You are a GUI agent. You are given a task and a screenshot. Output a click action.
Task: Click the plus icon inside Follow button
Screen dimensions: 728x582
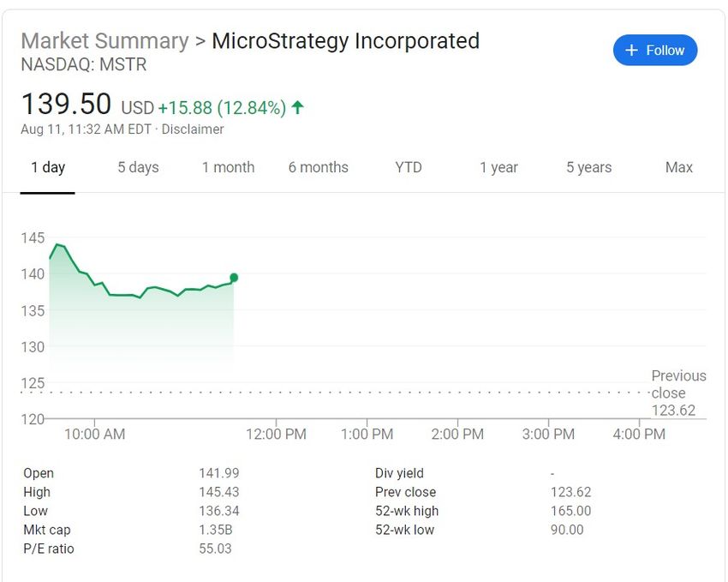631,50
